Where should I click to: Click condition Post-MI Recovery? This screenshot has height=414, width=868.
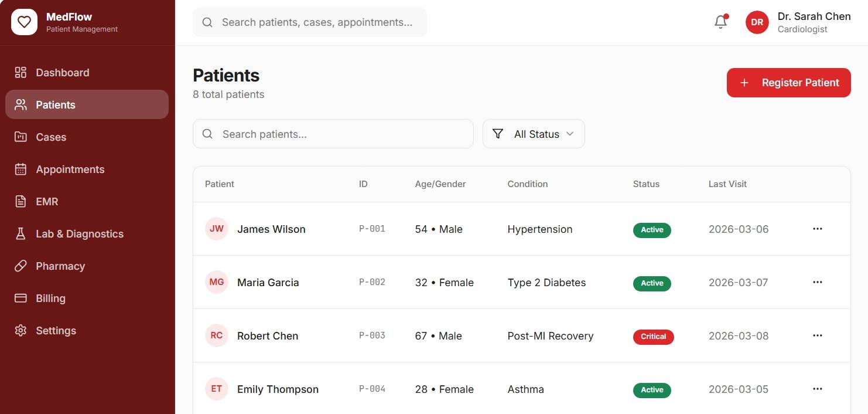click(x=551, y=336)
